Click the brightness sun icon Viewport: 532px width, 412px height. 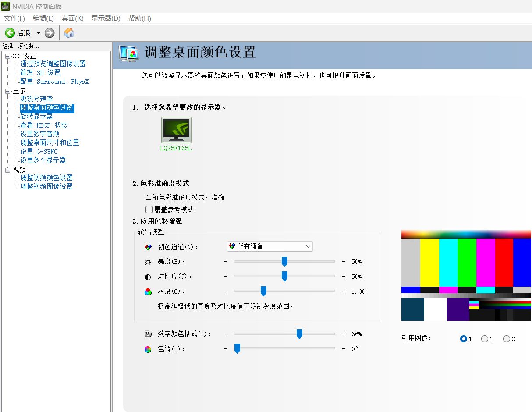(148, 262)
